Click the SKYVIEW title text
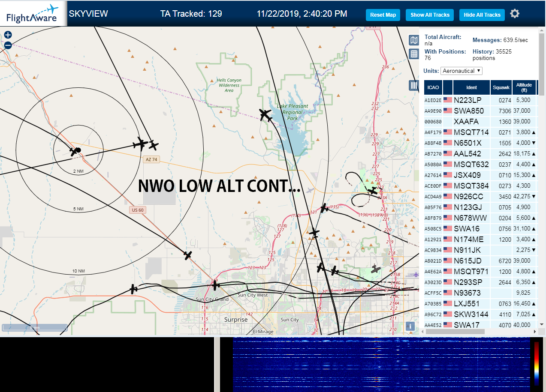 pos(88,14)
